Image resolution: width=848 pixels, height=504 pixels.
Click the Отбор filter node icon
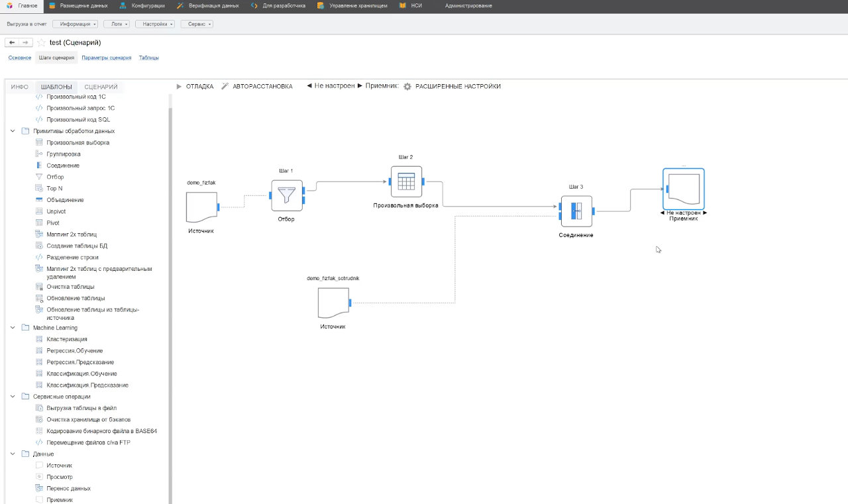[x=287, y=196]
